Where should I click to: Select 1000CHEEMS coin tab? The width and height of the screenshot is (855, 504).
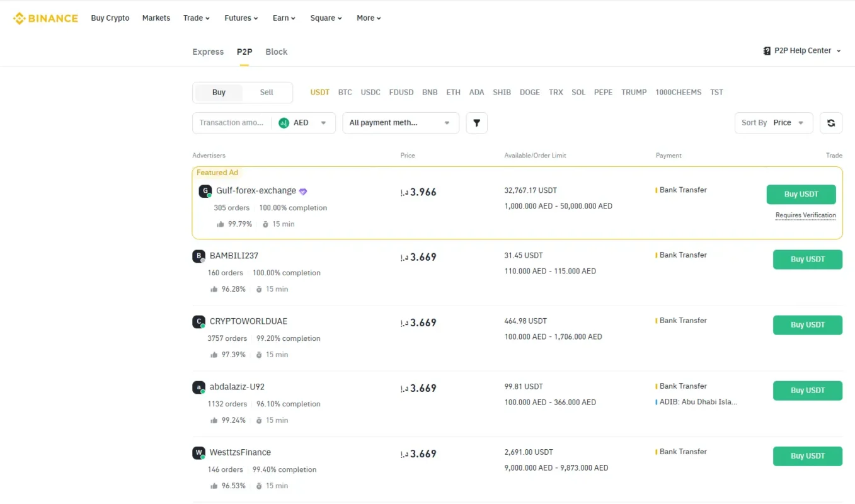(679, 93)
